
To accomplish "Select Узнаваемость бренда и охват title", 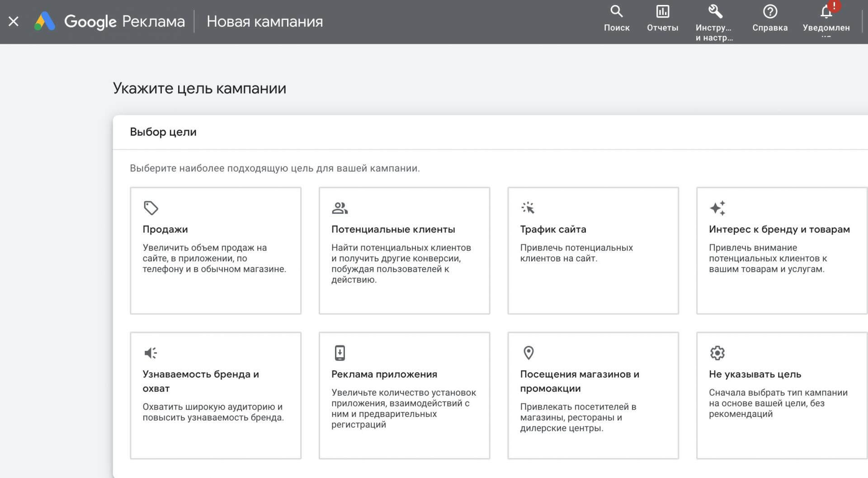I will point(201,381).
